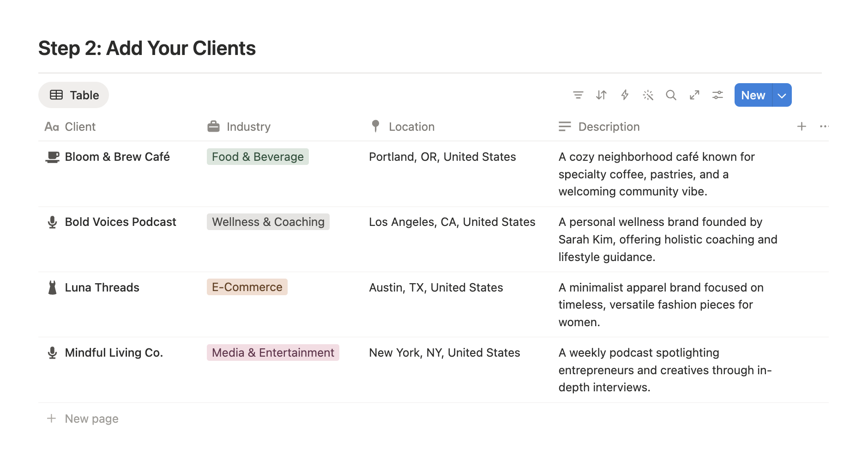The image size is (868, 462).
Task: Select the Media & Entertainment tag
Action: [x=273, y=353]
